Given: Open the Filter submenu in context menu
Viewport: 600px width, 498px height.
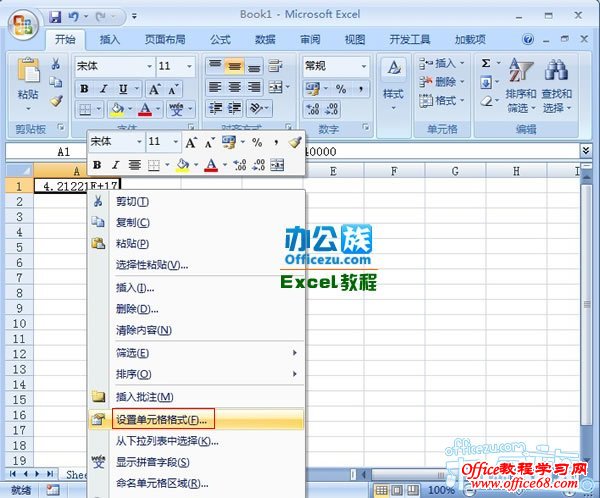Looking at the screenshot, I should (197, 353).
